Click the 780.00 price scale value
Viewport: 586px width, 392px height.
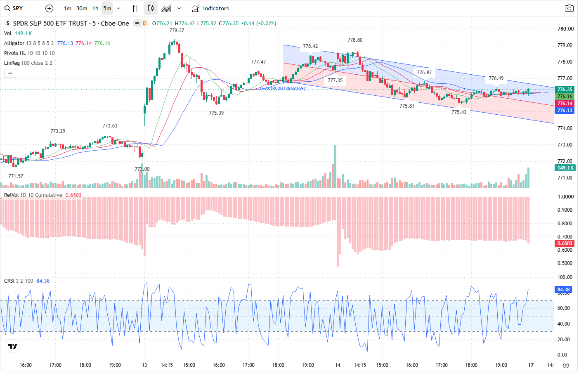(x=565, y=29)
